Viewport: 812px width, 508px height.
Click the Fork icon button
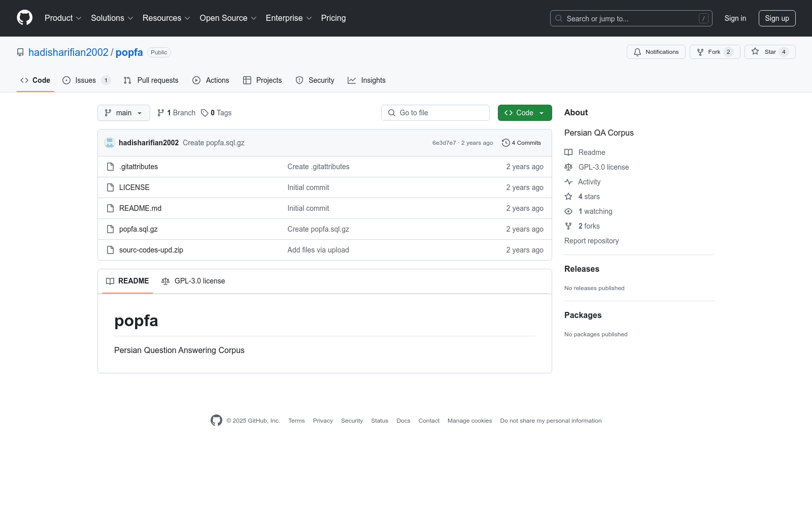point(700,52)
